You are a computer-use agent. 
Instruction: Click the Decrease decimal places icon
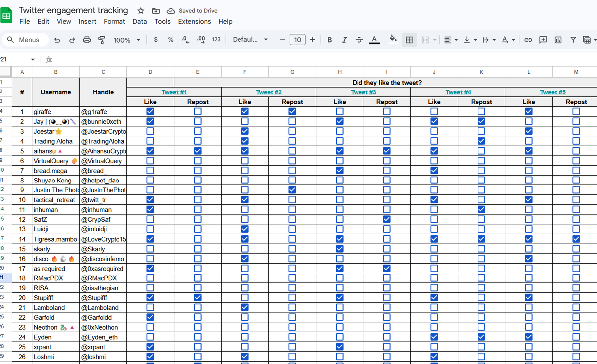point(185,40)
